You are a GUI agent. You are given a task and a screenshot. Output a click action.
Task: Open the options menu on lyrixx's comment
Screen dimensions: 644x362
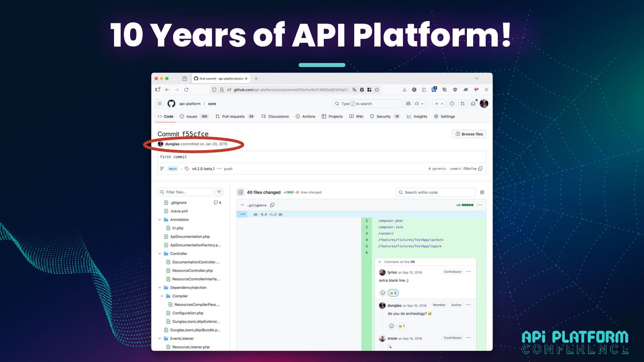pos(468,272)
